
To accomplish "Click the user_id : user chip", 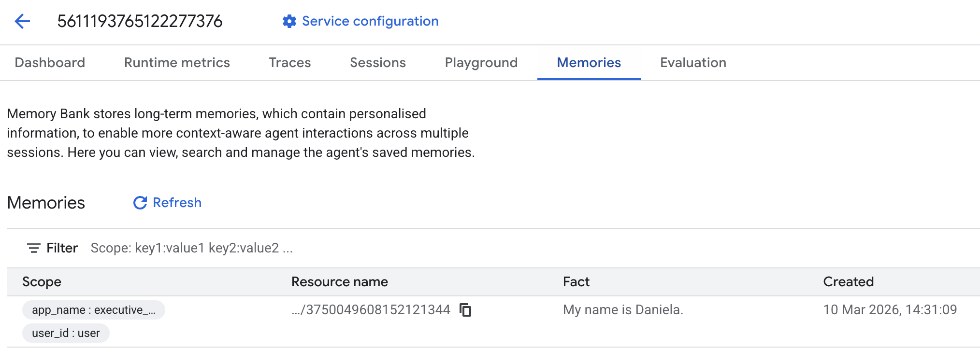I will 66,333.
